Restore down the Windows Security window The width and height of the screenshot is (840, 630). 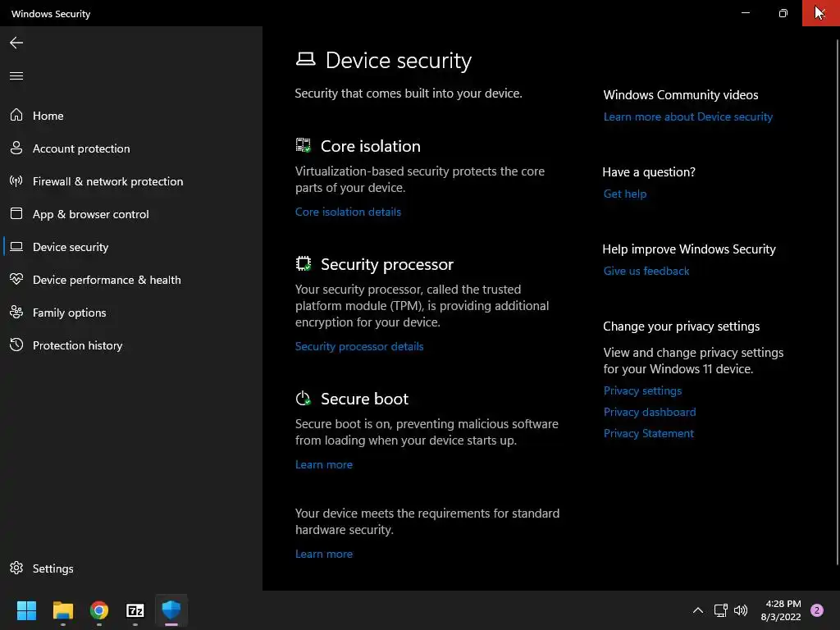point(783,13)
